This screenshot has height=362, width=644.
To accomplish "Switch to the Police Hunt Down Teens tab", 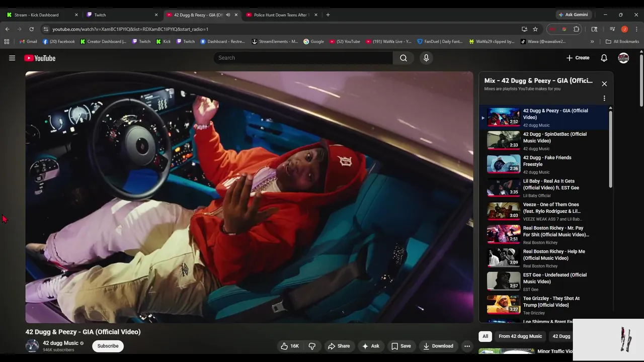I will (x=281, y=15).
